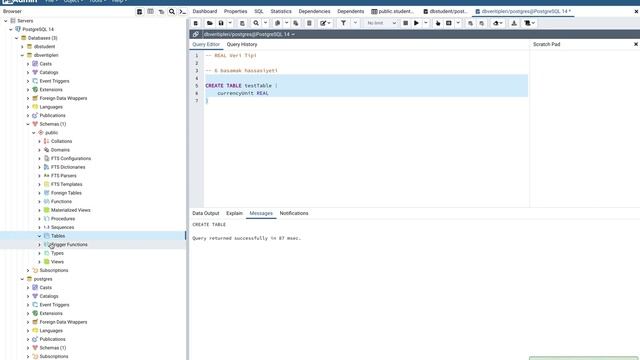
Task: Click the Explain Analyze icon
Action: pos(449,23)
